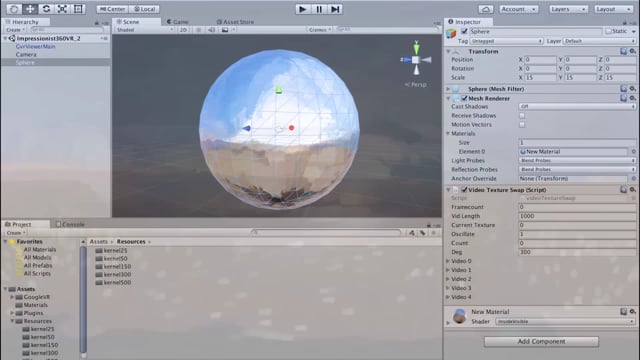Click the blue Z move handle on sphere
This screenshot has height=360, width=640.
coord(246,128)
